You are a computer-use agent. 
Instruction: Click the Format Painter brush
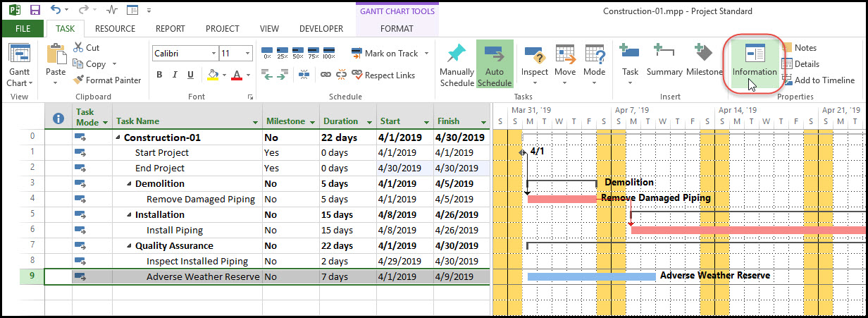click(x=104, y=80)
